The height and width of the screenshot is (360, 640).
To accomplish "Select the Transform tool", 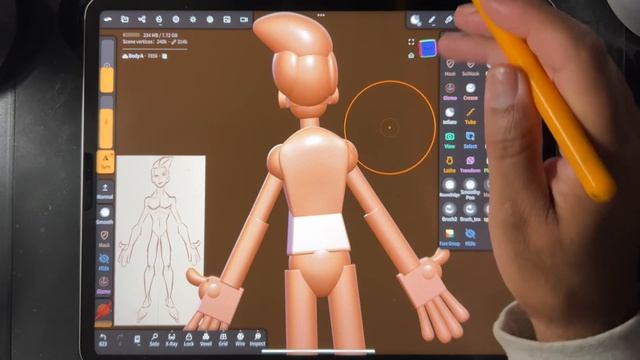I will point(470,164).
